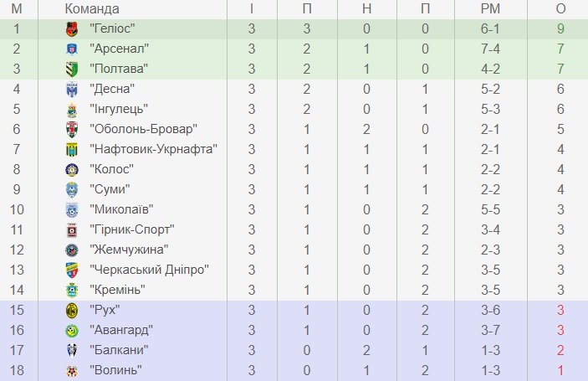Open the "Суми" team link

point(110,189)
